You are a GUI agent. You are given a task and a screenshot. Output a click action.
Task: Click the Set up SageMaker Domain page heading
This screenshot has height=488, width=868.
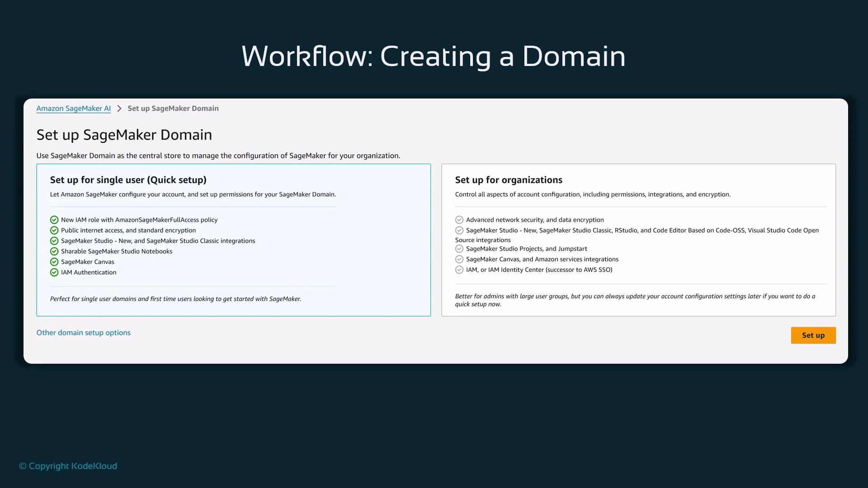click(124, 135)
